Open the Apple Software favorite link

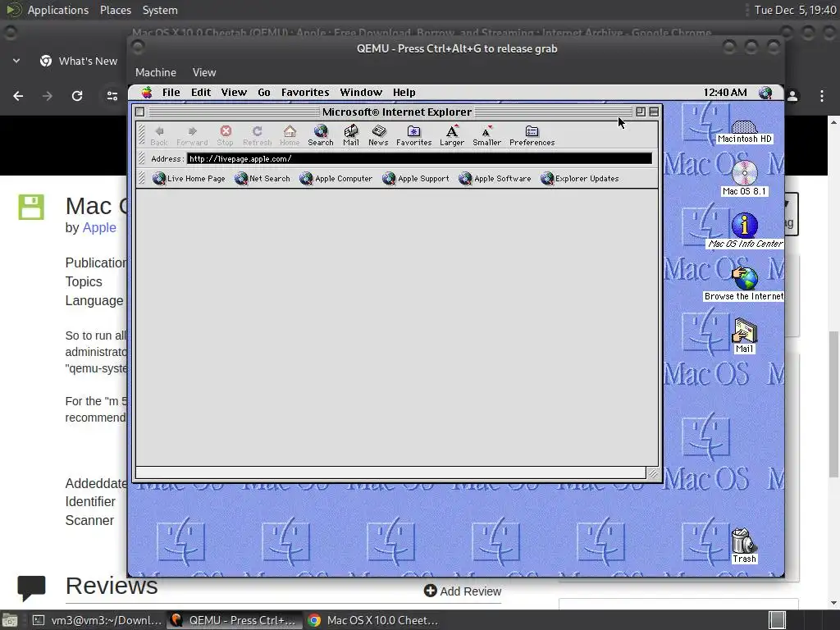pyautogui.click(x=495, y=178)
